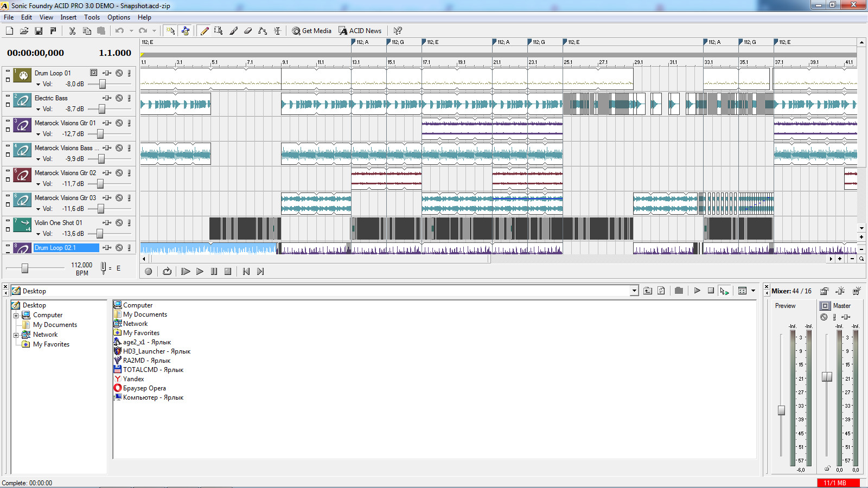Viewport: 868px width, 488px height.
Task: Click the BPM tempo slider handle
Action: [x=25, y=268]
